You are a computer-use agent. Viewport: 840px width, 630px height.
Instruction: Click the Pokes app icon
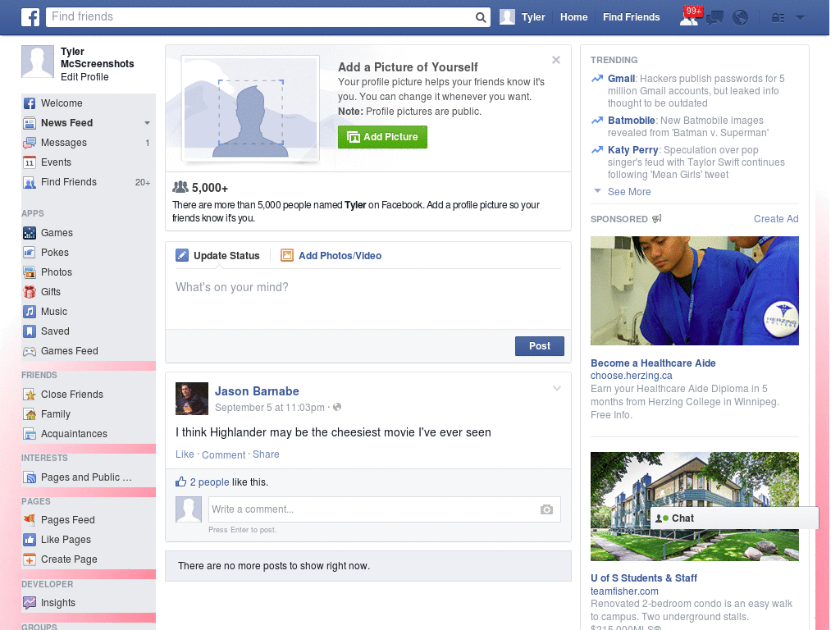point(30,253)
